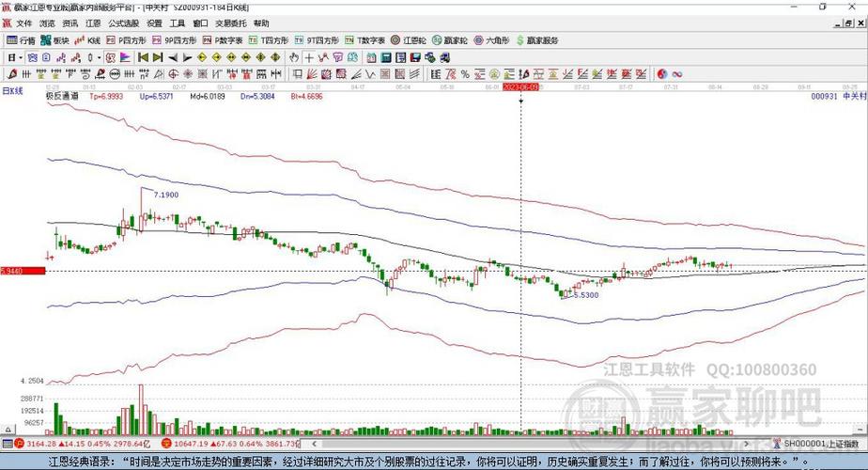Click the SH000001 上证指数 status entry
This screenshot has width=868, height=470.
point(816,444)
